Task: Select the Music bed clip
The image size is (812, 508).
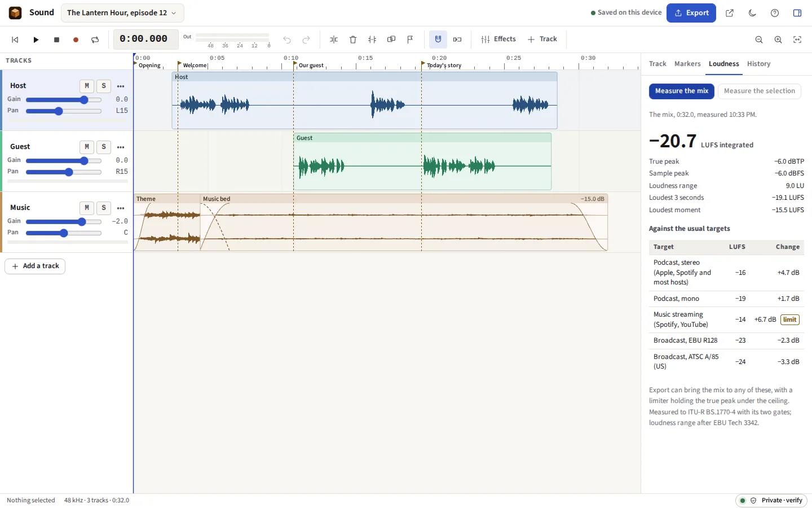Action: click(404, 222)
